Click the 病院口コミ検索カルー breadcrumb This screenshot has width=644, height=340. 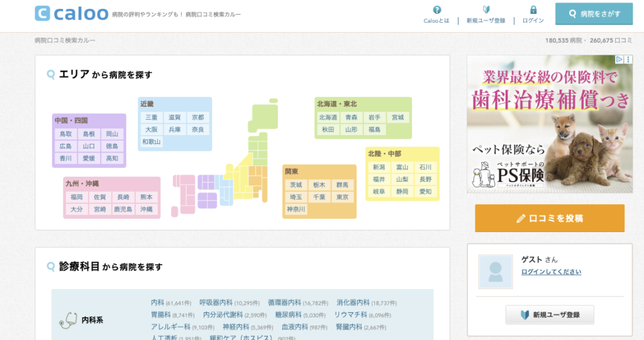[65, 40]
